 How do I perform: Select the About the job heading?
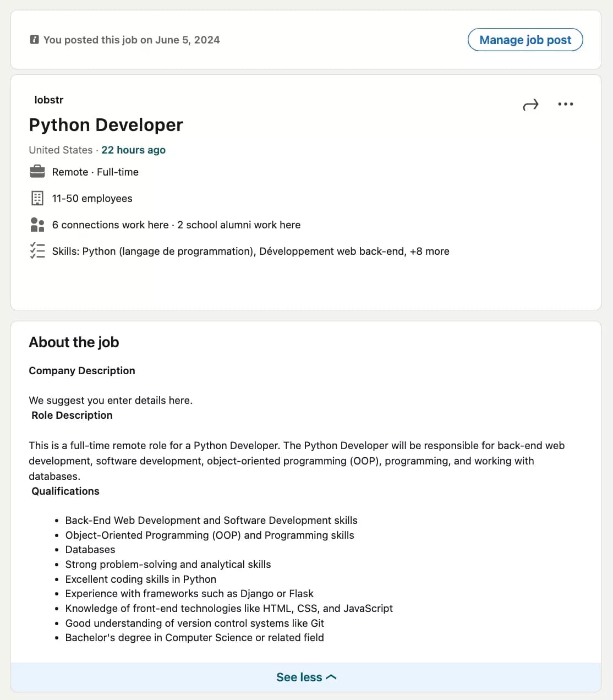click(x=74, y=342)
